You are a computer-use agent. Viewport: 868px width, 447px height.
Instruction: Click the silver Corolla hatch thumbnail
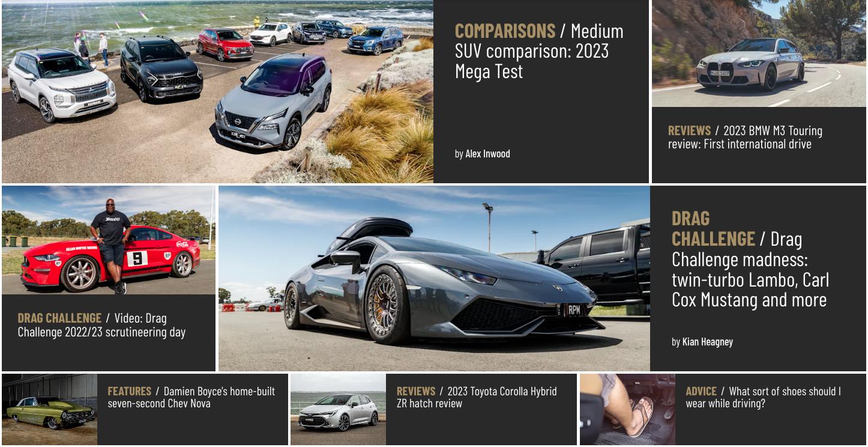coord(339,409)
